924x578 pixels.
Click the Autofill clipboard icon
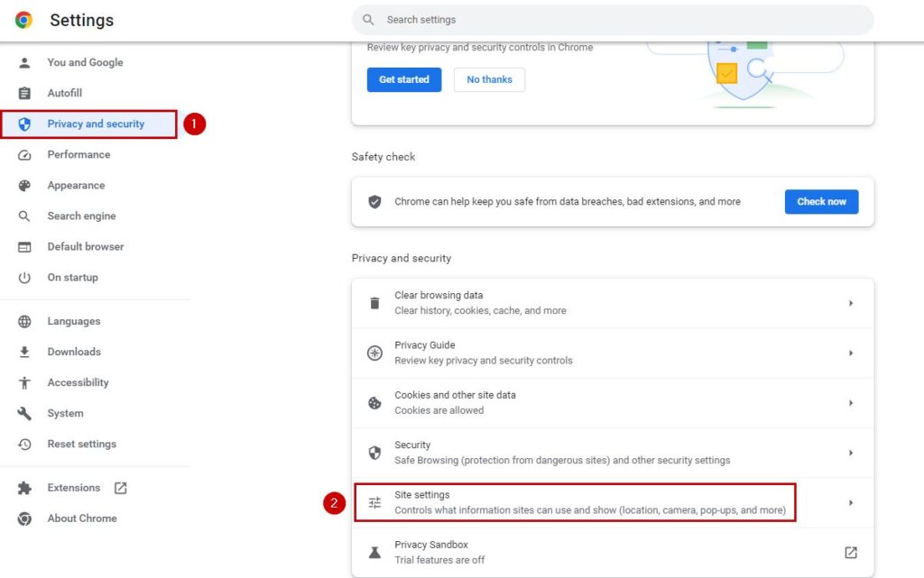[24, 93]
